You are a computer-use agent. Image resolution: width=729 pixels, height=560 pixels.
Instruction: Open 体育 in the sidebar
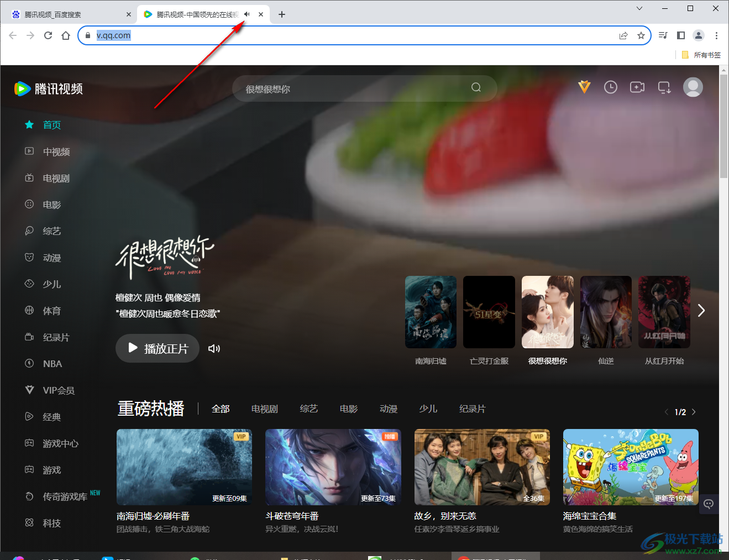pyautogui.click(x=43, y=311)
